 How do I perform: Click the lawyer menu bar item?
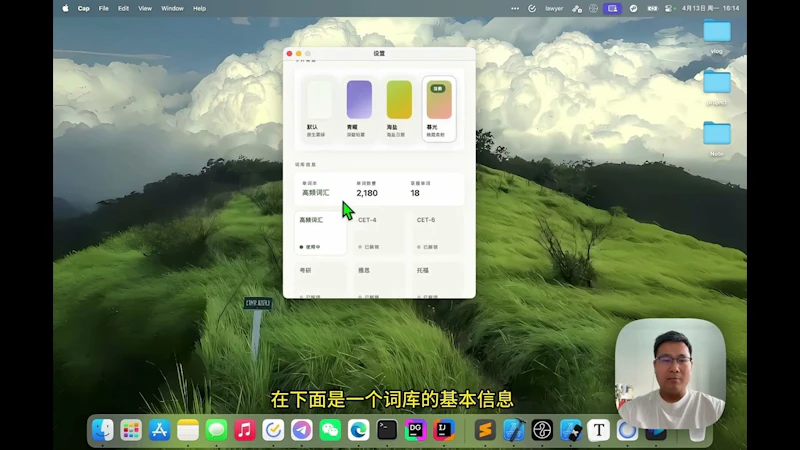tap(554, 8)
